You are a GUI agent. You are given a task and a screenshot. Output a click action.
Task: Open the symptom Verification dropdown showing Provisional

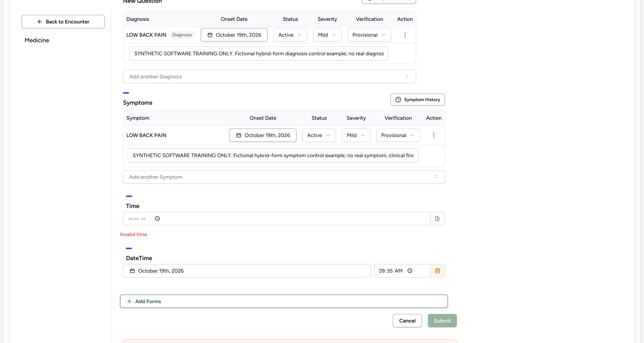pyautogui.click(x=398, y=135)
